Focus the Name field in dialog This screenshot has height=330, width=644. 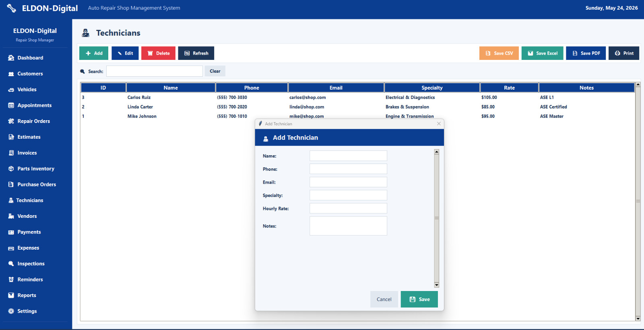(x=348, y=156)
